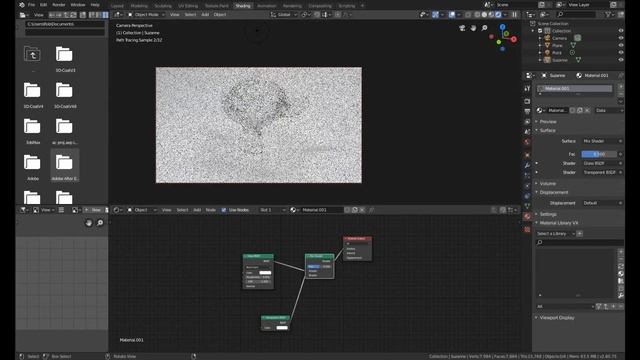Toggle visibility of the Camera object
The width and height of the screenshot is (640, 360).
coord(621,38)
